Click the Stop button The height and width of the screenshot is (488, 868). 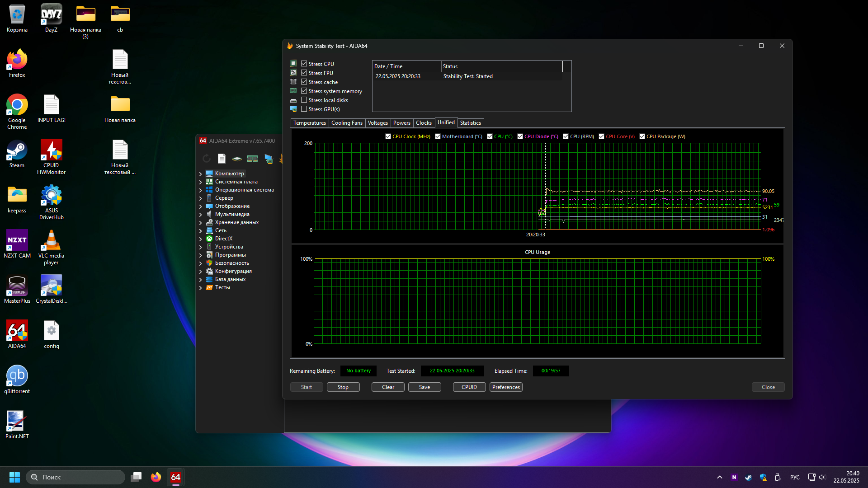(343, 387)
